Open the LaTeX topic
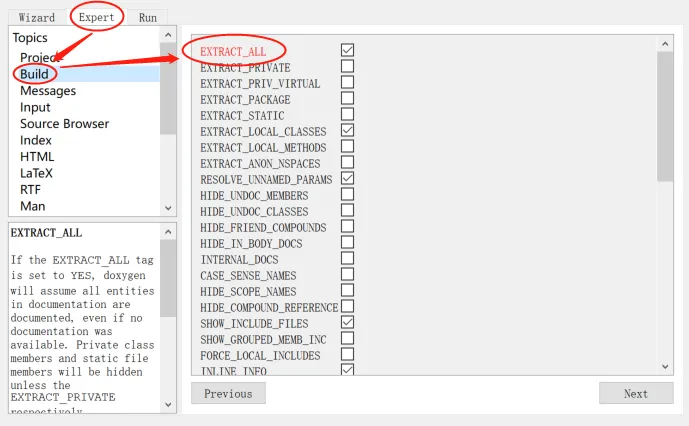The image size is (689, 426). [x=36, y=173]
